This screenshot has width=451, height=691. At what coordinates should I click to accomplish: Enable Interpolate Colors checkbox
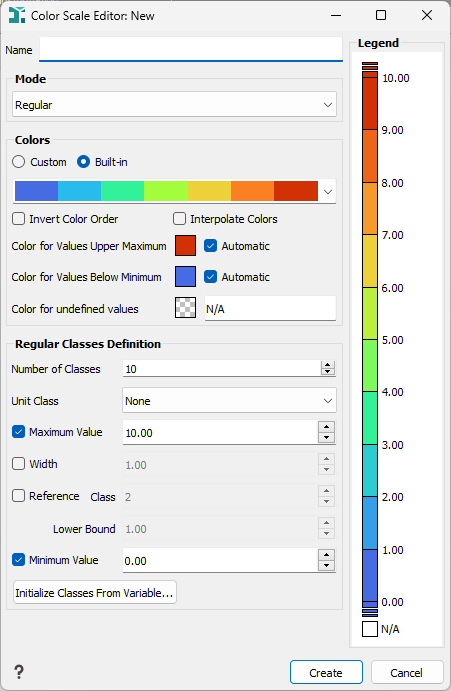[179, 219]
